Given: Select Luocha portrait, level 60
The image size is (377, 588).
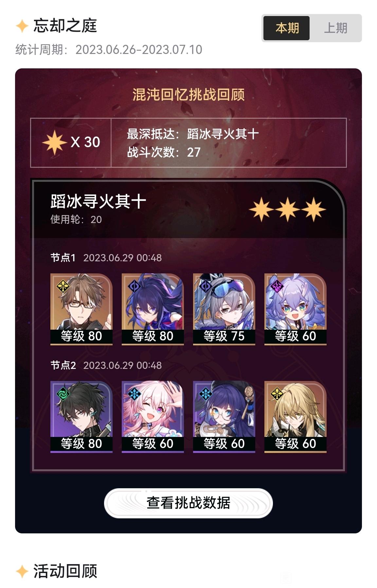Looking at the screenshot, I should [x=296, y=417].
